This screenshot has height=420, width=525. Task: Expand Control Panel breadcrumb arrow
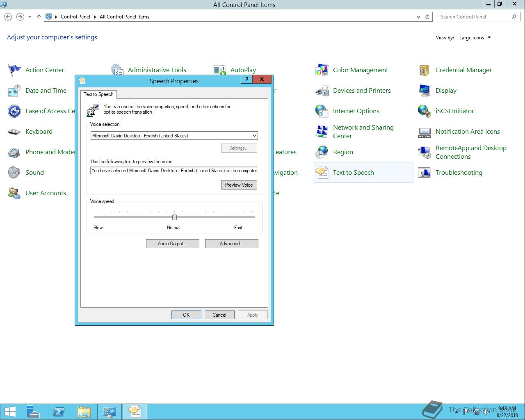tap(95, 17)
